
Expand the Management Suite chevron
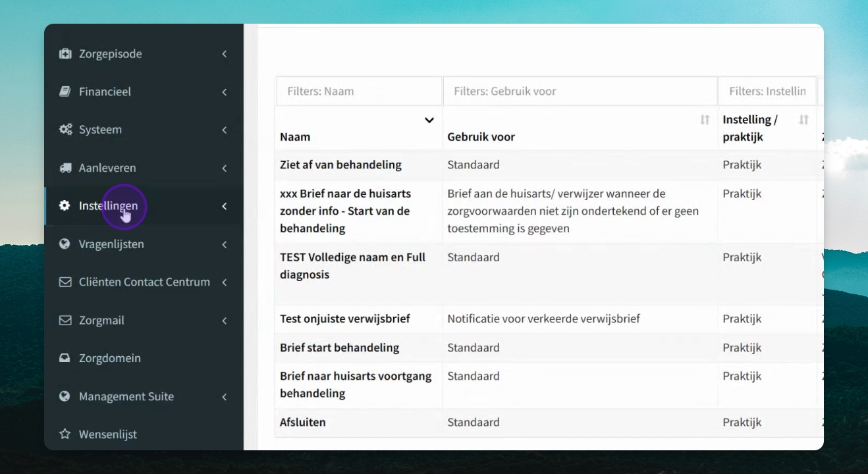point(224,396)
